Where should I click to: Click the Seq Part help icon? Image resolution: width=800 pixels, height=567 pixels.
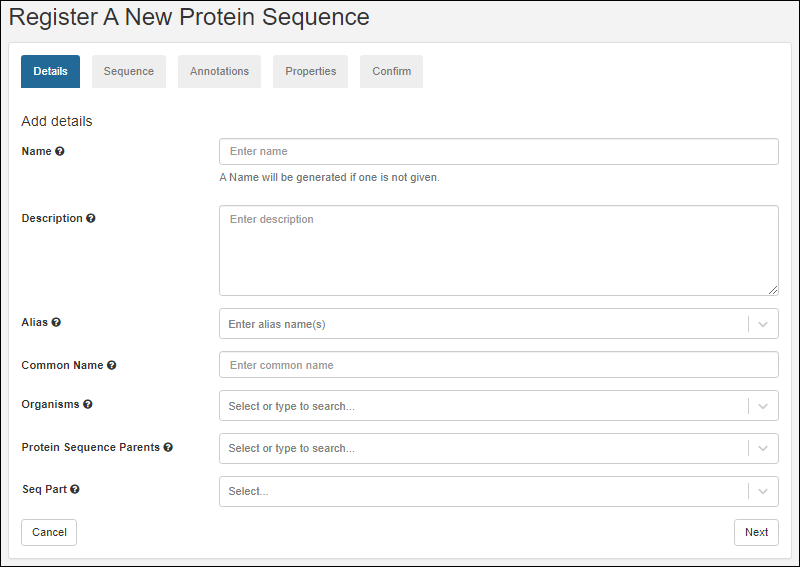click(x=75, y=490)
